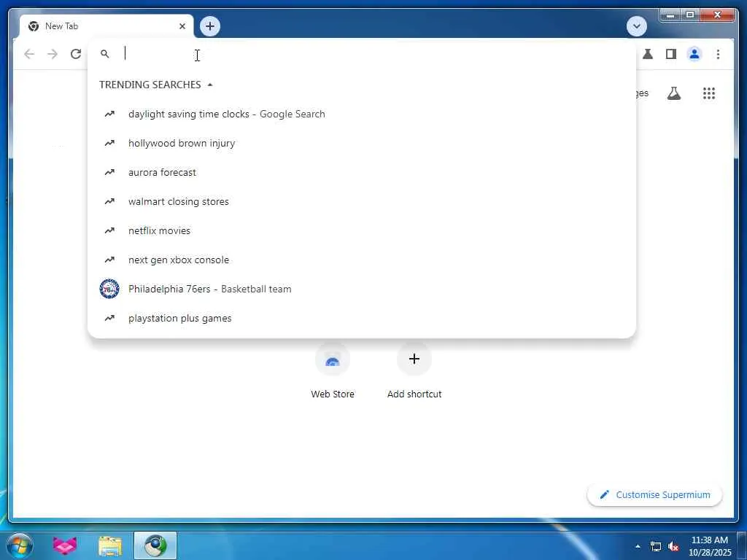The image size is (747, 560).
Task: Click the back navigation arrow
Action: [29, 54]
